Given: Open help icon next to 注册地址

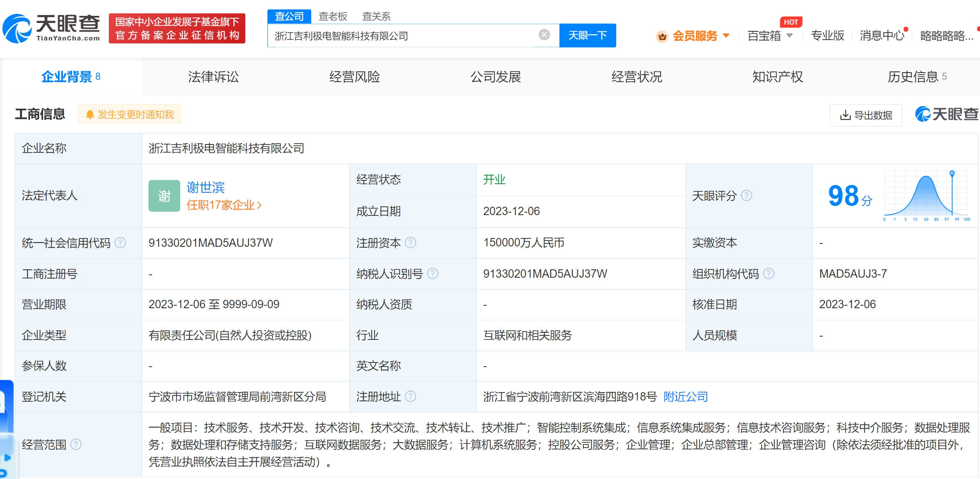Looking at the screenshot, I should pos(411,396).
